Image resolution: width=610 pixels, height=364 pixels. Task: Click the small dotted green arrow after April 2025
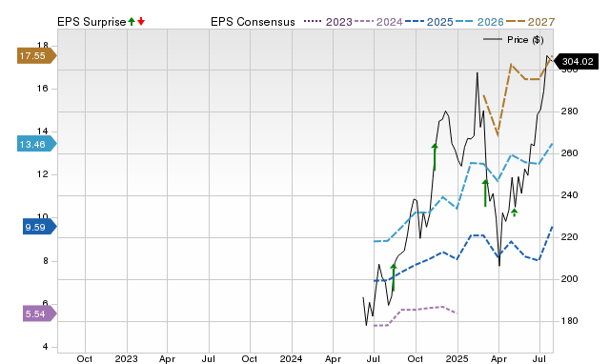click(x=515, y=212)
